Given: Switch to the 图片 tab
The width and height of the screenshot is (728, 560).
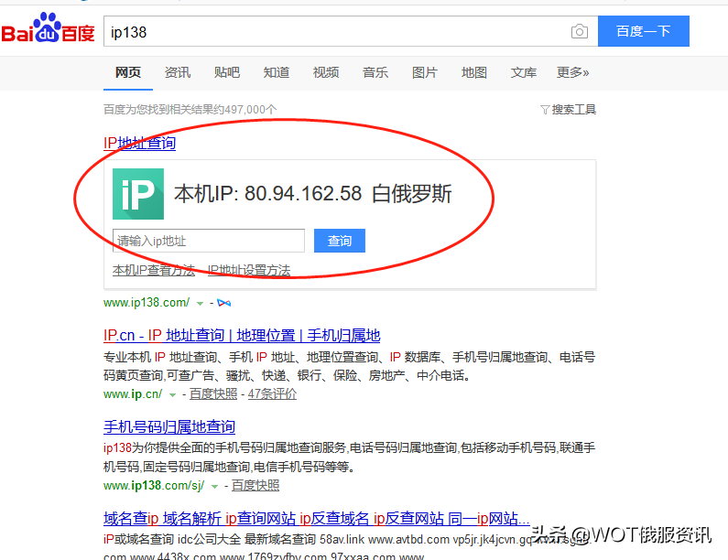Looking at the screenshot, I should pyautogui.click(x=424, y=72).
